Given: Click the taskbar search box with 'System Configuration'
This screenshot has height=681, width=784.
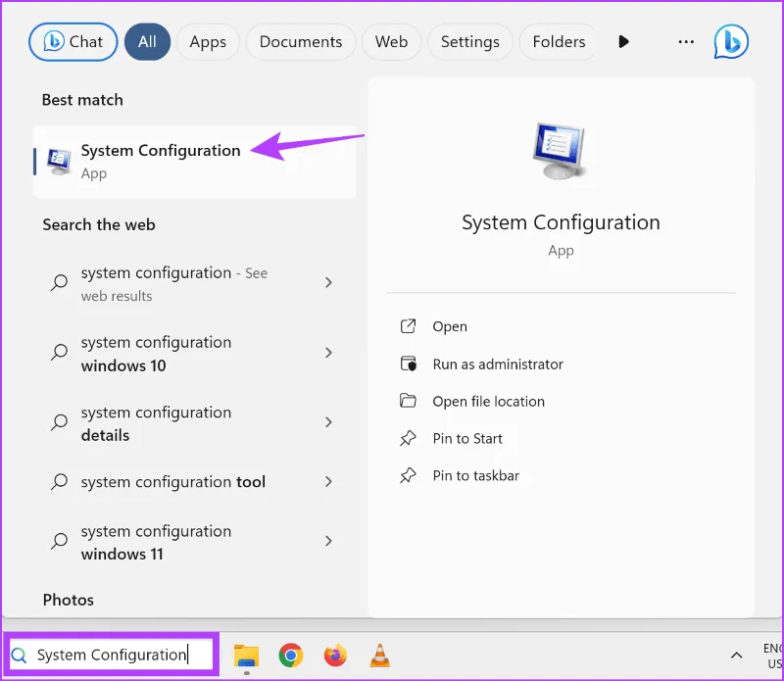Looking at the screenshot, I should pos(112,655).
